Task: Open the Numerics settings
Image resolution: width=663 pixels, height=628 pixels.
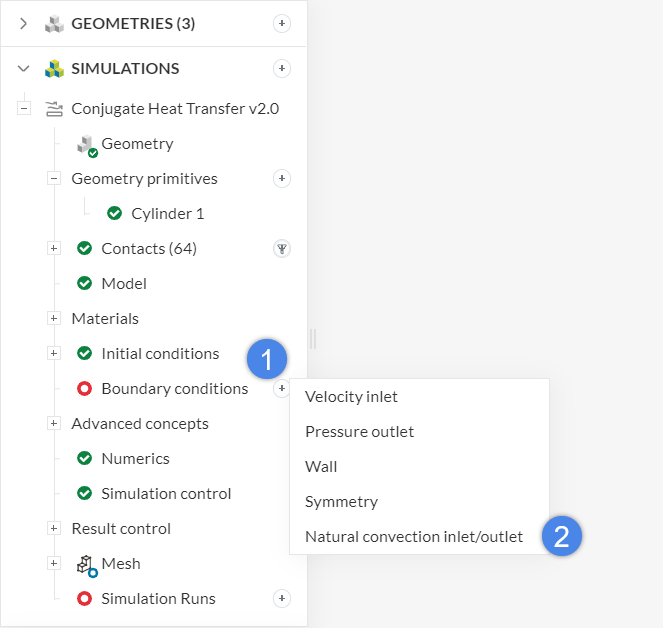Action: [135, 459]
